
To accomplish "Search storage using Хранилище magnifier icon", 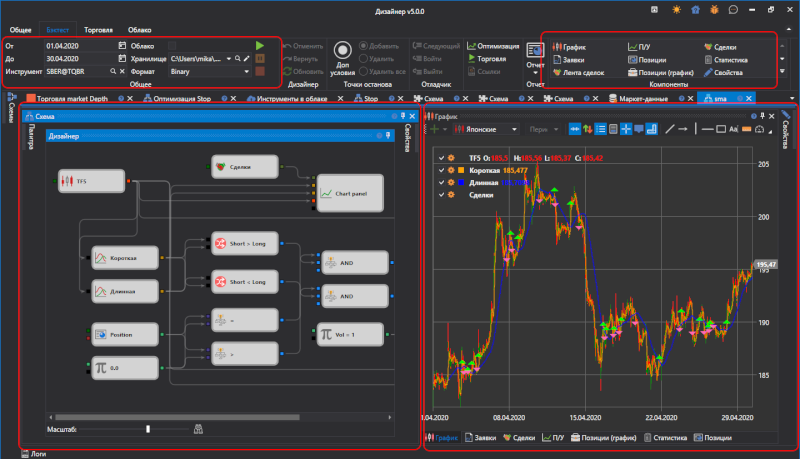I will [238, 59].
